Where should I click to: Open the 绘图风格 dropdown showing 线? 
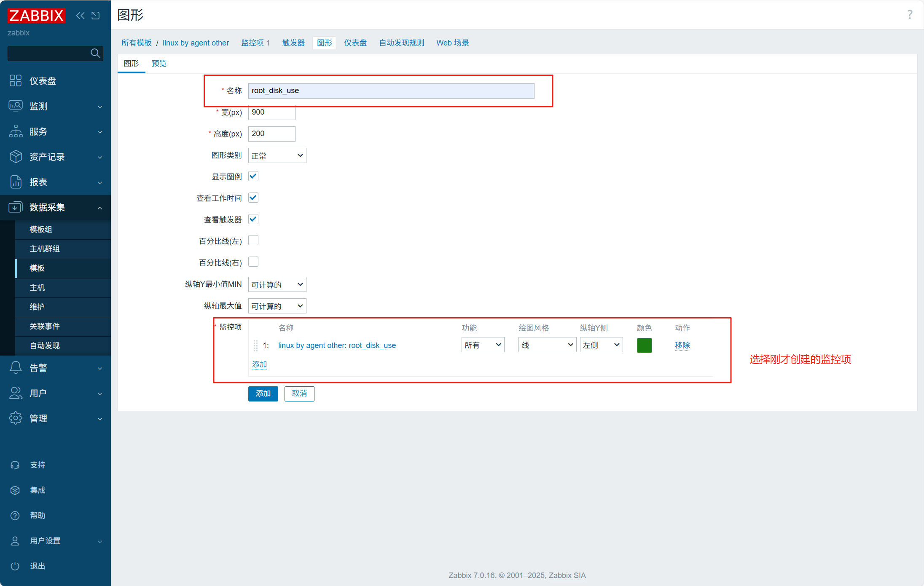(547, 345)
